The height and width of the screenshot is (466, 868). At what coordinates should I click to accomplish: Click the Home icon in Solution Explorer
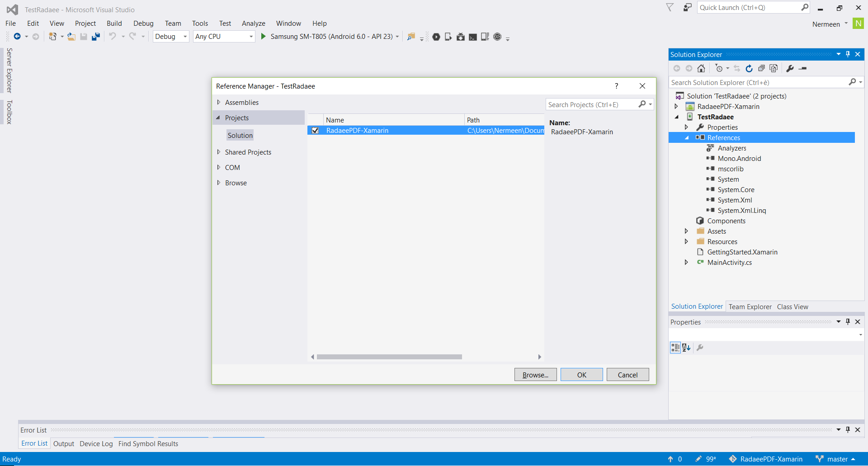(701, 68)
